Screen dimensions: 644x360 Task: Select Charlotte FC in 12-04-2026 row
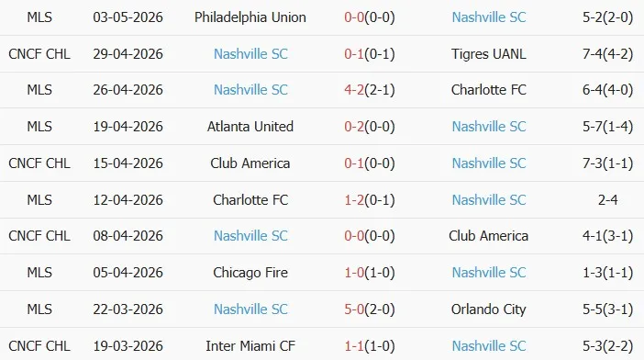click(250, 199)
